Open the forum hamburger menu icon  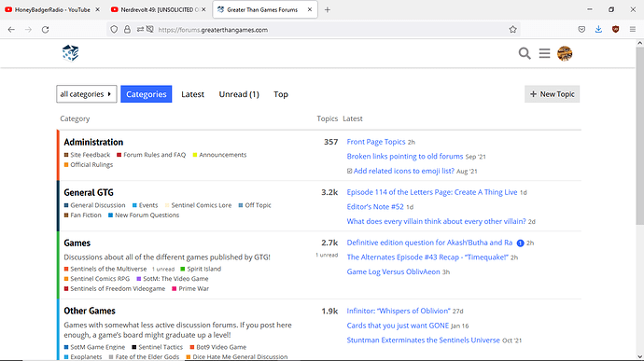(545, 53)
